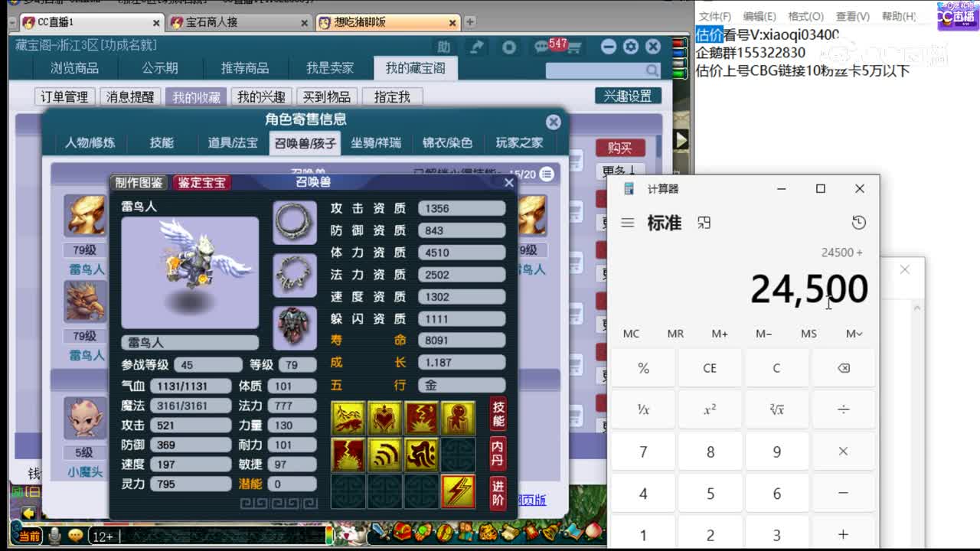
Task: Select top-left 雷鸟人 79级 pet thumbnail
Action: (84, 216)
